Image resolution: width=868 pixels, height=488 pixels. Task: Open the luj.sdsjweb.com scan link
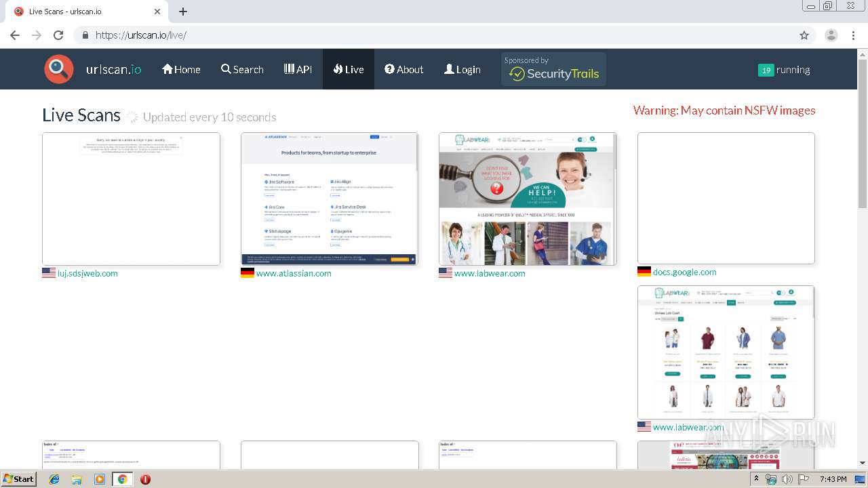coord(87,273)
